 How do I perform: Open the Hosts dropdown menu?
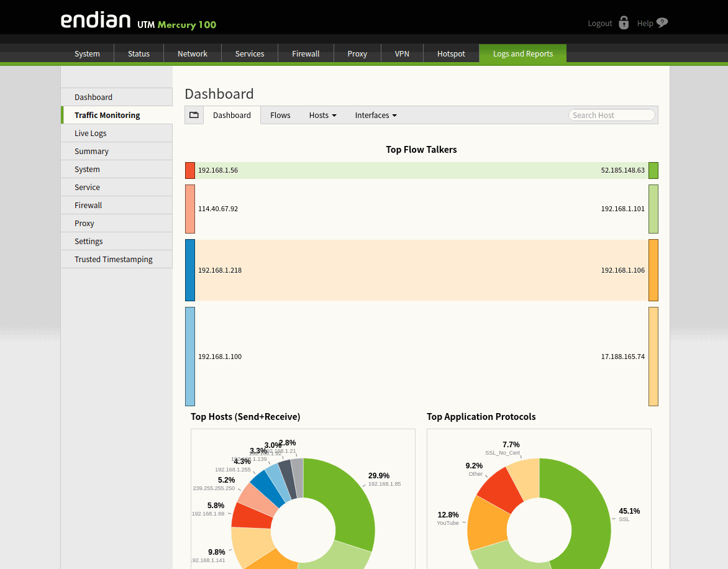tap(322, 115)
